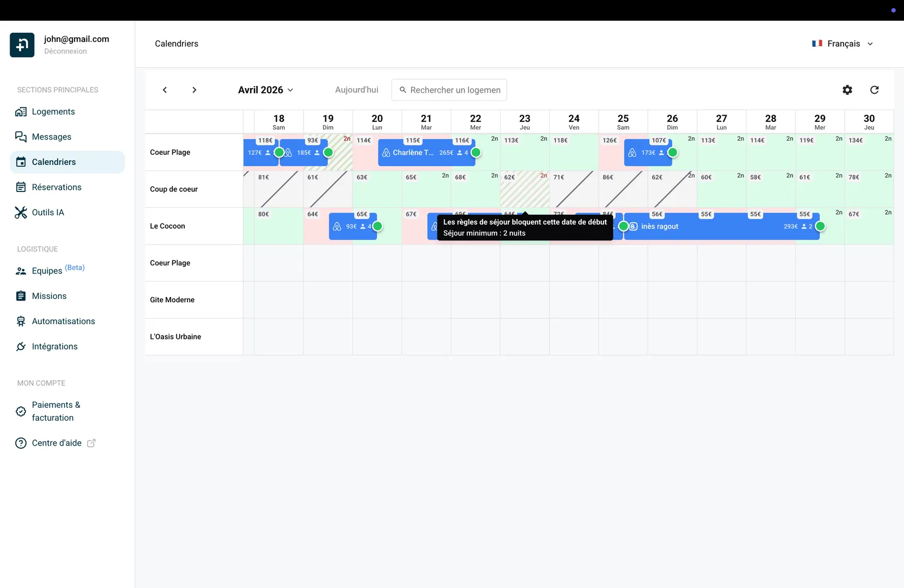Select Calendriers in sidebar
Screen dimensions: 904x588
pyautogui.click(x=67, y=162)
